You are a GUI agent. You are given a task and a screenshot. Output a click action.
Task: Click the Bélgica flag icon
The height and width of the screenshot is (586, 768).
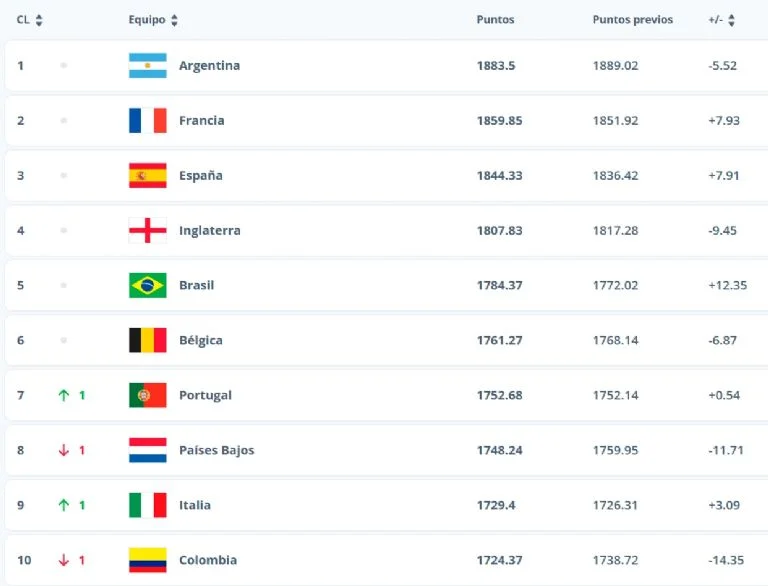[x=147, y=341]
